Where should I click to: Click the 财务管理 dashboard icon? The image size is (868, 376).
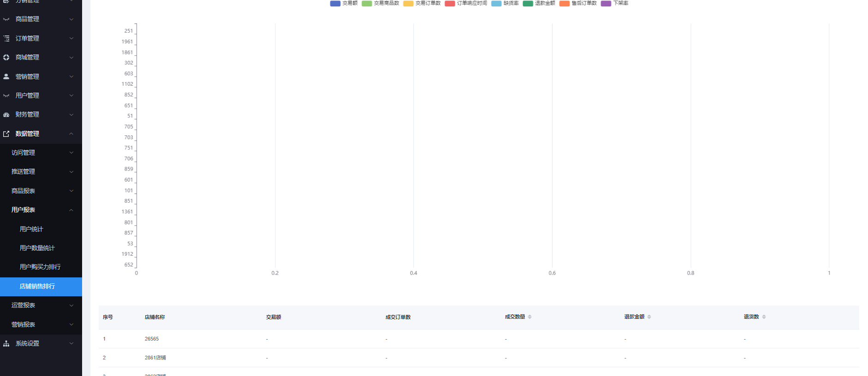6,115
